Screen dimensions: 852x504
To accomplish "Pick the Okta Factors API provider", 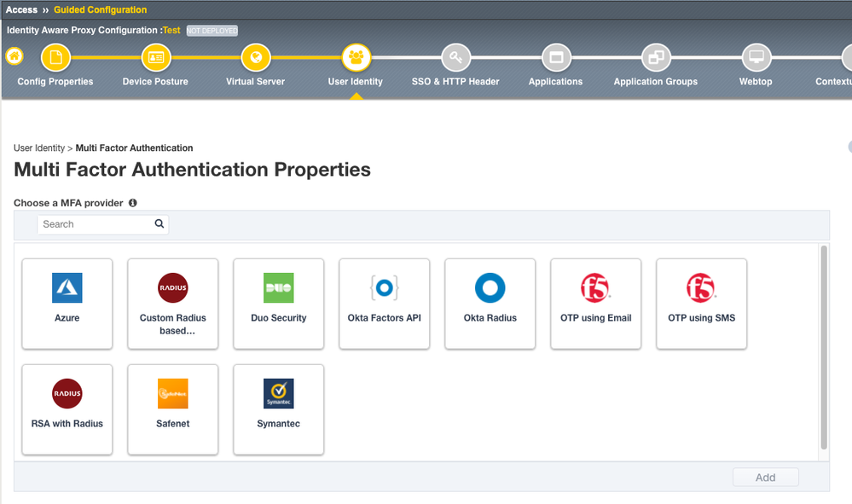I will pyautogui.click(x=385, y=304).
